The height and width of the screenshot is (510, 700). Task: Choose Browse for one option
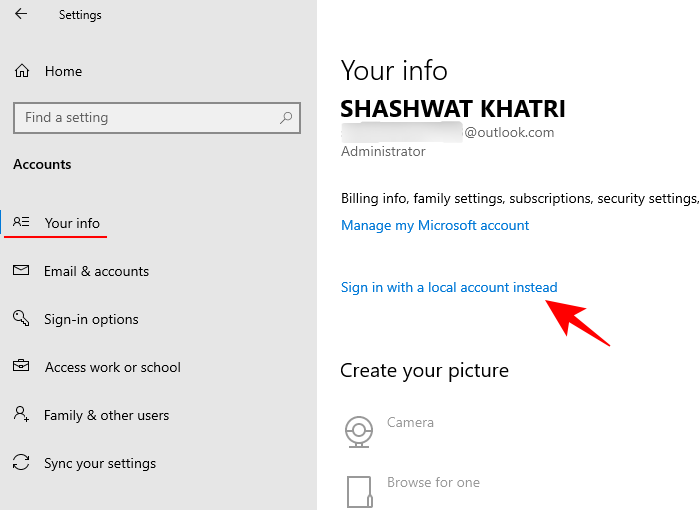point(433,482)
